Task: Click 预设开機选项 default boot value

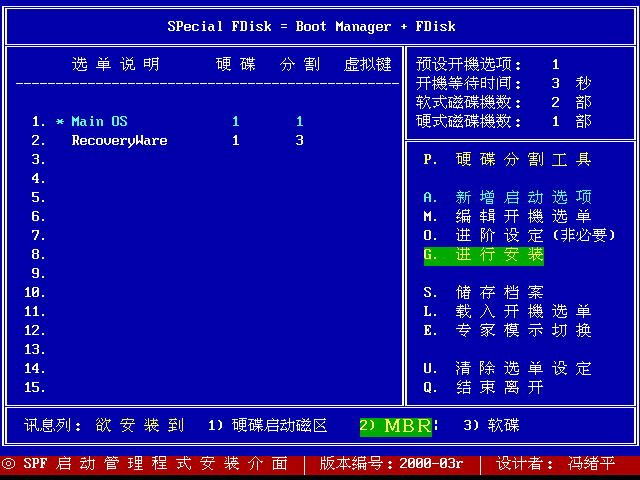Action: click(x=556, y=64)
